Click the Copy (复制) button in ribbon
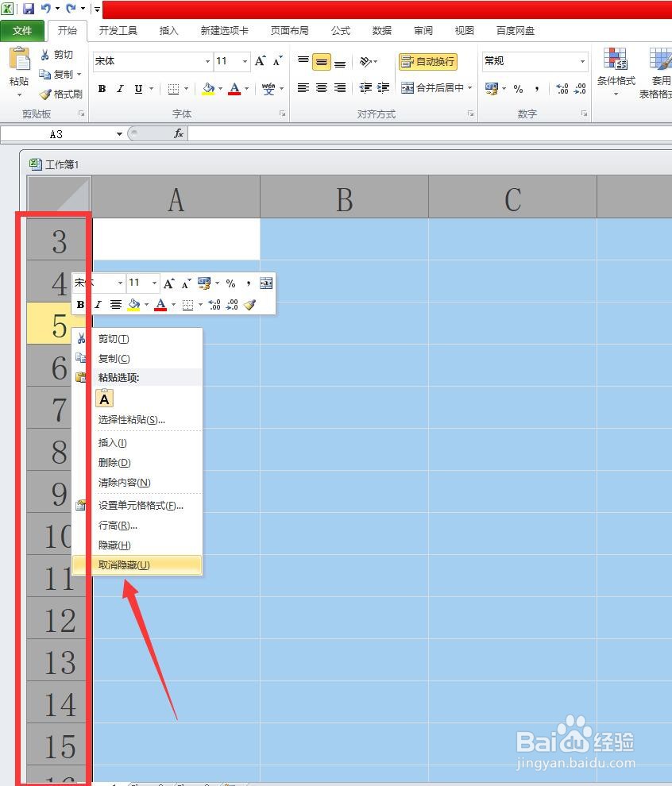 tap(57, 74)
